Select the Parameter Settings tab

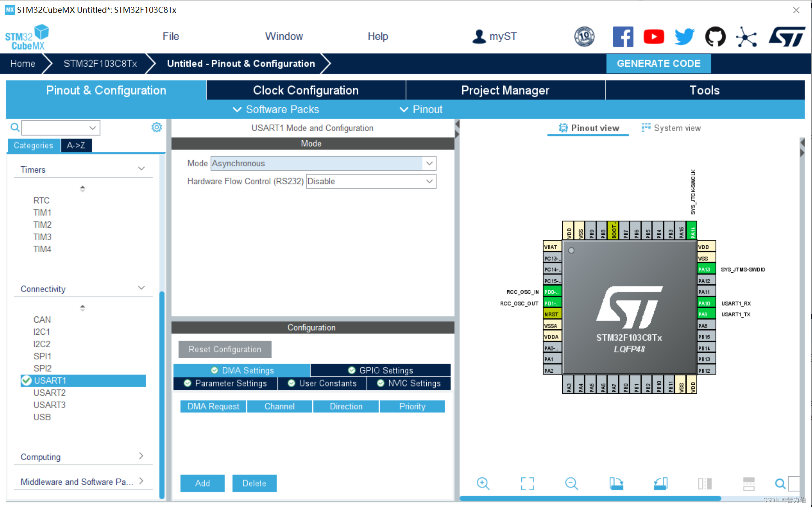coord(225,383)
